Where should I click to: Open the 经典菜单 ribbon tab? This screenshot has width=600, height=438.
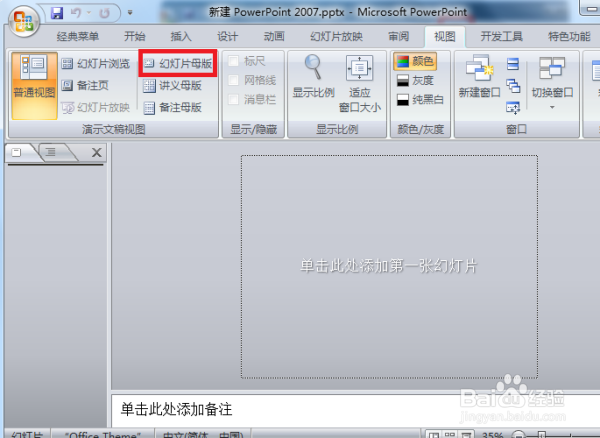point(78,36)
